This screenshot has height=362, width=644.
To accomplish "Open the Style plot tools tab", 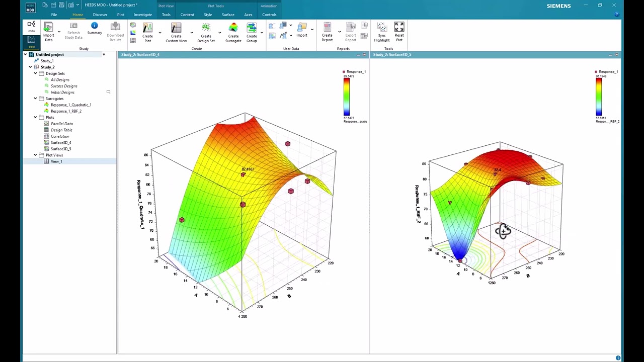I will coord(208,15).
